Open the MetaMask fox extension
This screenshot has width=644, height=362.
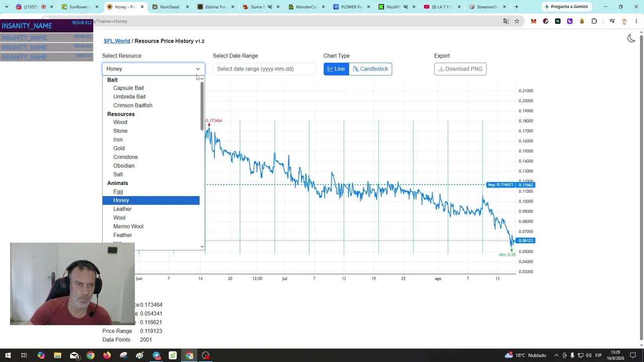tap(533, 21)
